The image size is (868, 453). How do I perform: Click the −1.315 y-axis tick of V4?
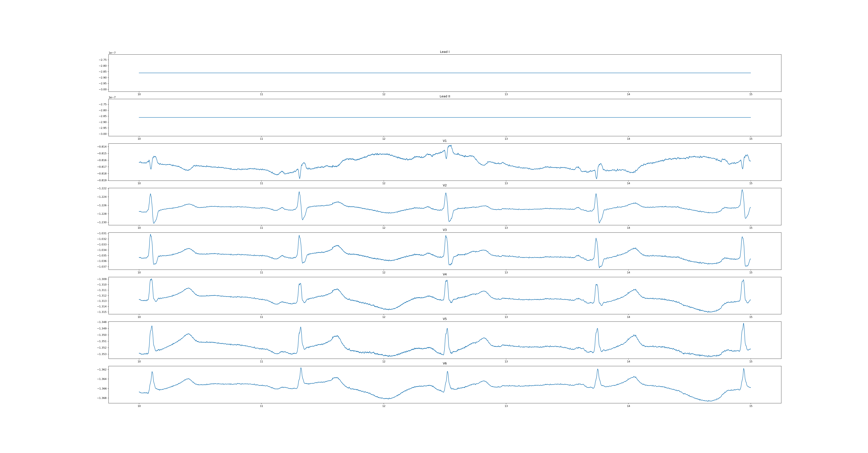pyautogui.click(x=102, y=312)
